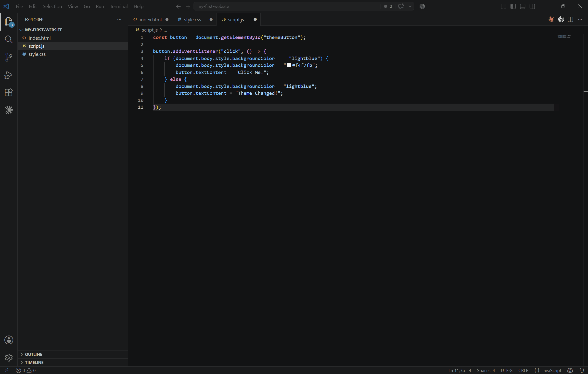Open the Search view
This screenshot has height=374, width=588.
pos(9,39)
